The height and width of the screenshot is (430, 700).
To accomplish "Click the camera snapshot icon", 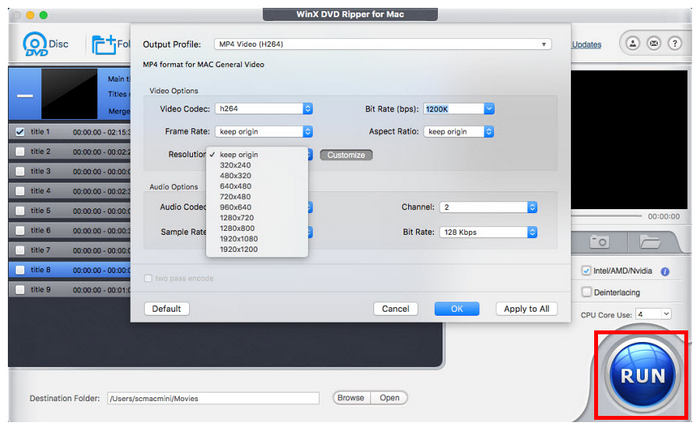I will coord(599,242).
